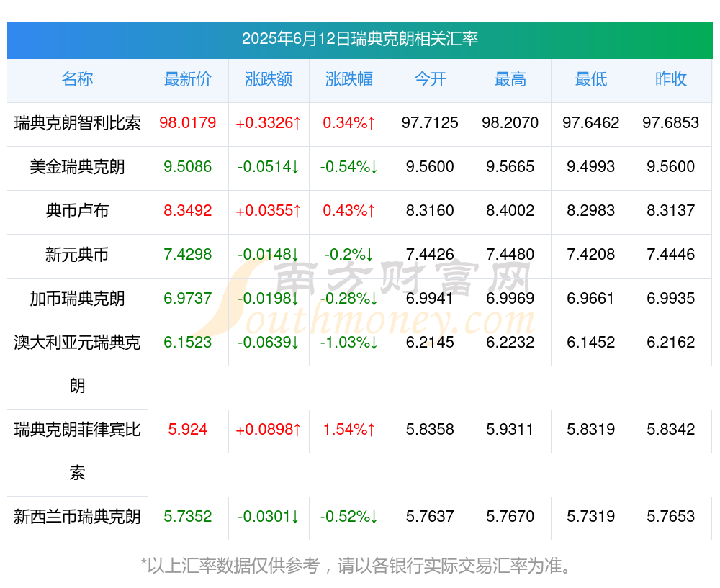
Task: Click the 涨跌额 column header
Action: point(269,79)
